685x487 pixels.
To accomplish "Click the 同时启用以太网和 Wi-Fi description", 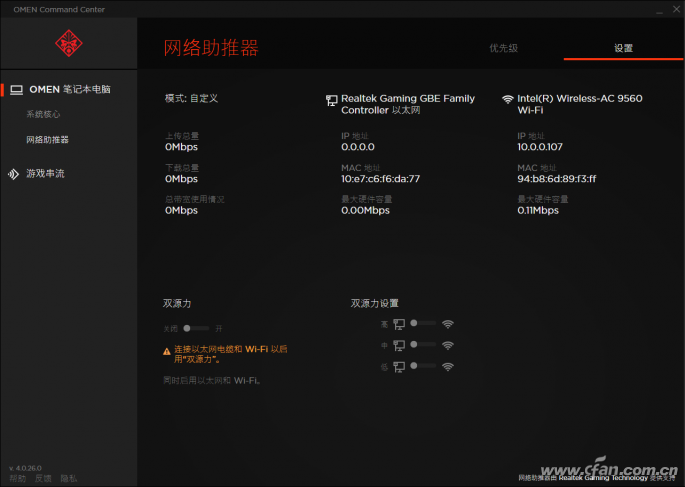I will (x=212, y=380).
